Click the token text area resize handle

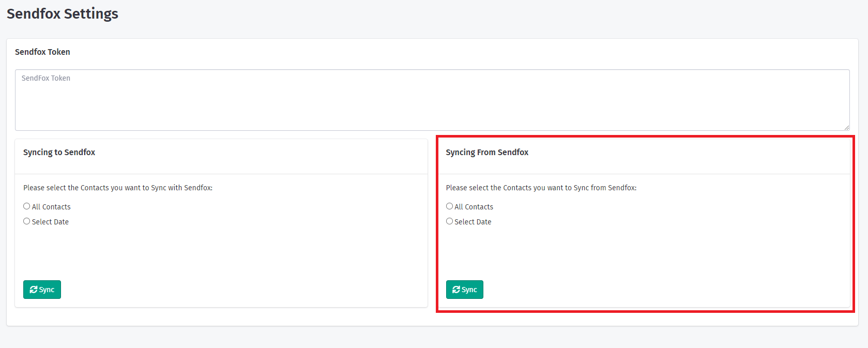(x=846, y=127)
